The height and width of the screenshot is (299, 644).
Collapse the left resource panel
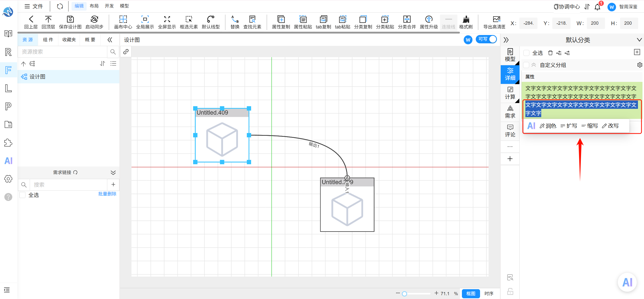[110, 40]
